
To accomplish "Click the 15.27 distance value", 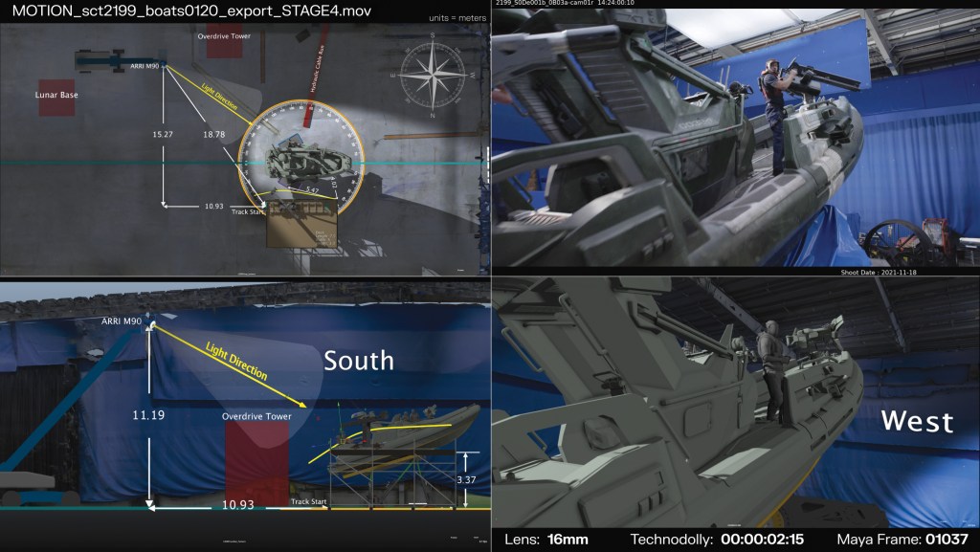I will click(x=163, y=134).
